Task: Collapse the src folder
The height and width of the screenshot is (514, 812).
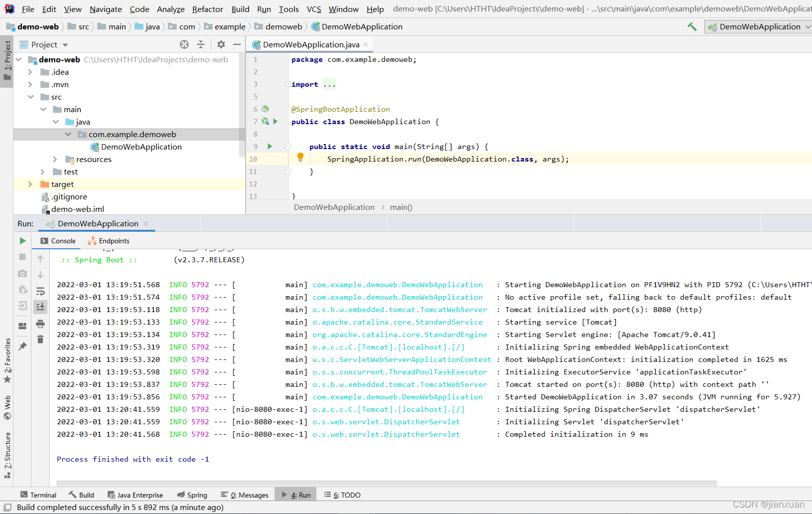Action: point(31,97)
